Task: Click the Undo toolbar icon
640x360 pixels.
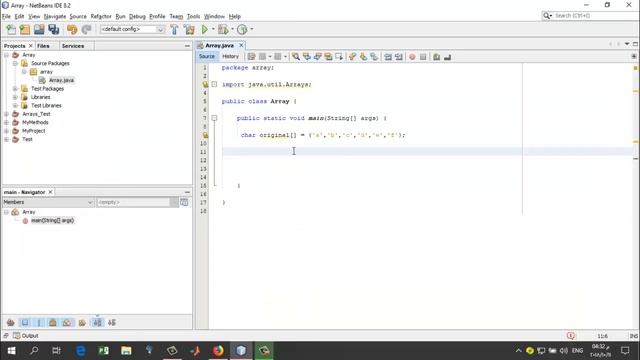Action: point(72,29)
